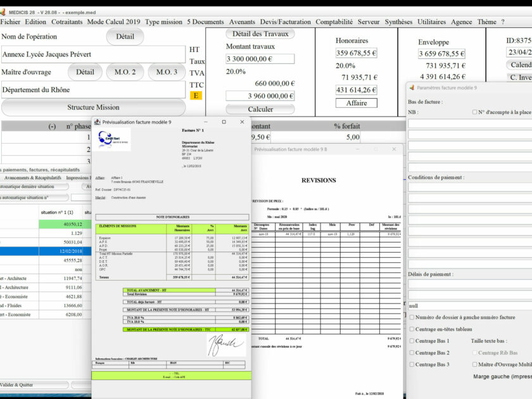Open the Comptabilité menu
532x399 pixels.
(x=334, y=22)
